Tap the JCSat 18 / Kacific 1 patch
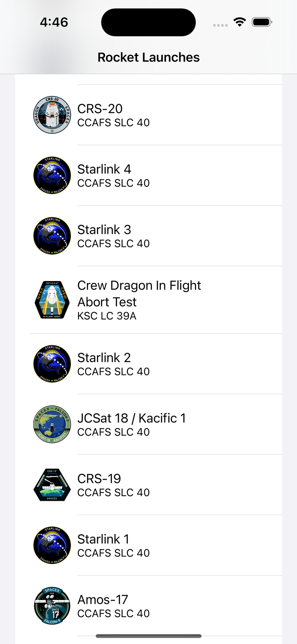297x644 pixels. tap(52, 424)
